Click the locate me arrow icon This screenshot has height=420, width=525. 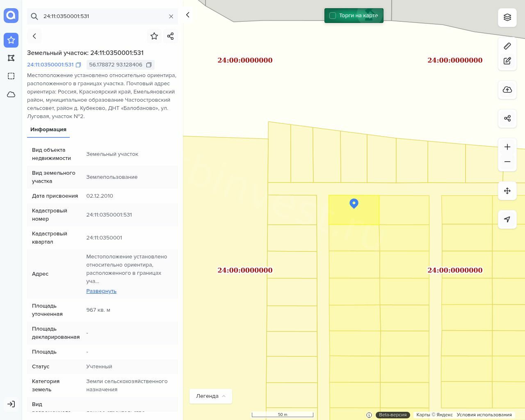[x=507, y=219]
